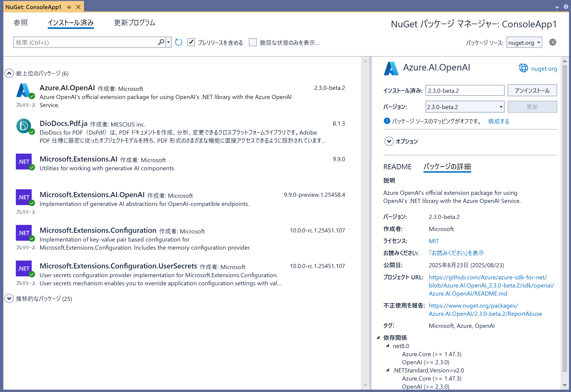Click the Microsoft.Extensions.AI .NET icon
The height and width of the screenshot is (392, 571).
coord(24,162)
